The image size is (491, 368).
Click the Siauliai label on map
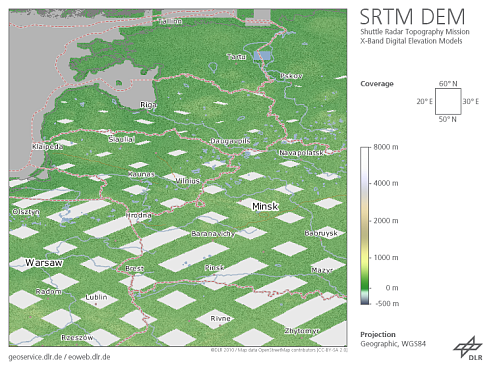coord(122,139)
